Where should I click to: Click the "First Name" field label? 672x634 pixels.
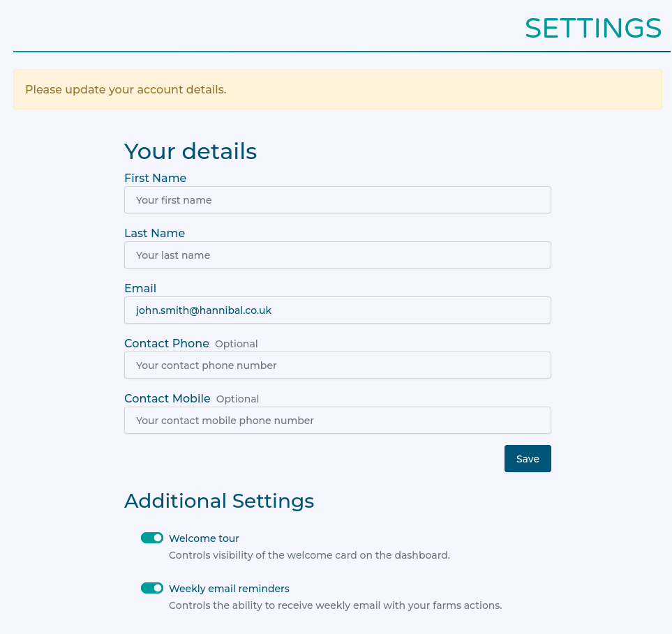[155, 178]
